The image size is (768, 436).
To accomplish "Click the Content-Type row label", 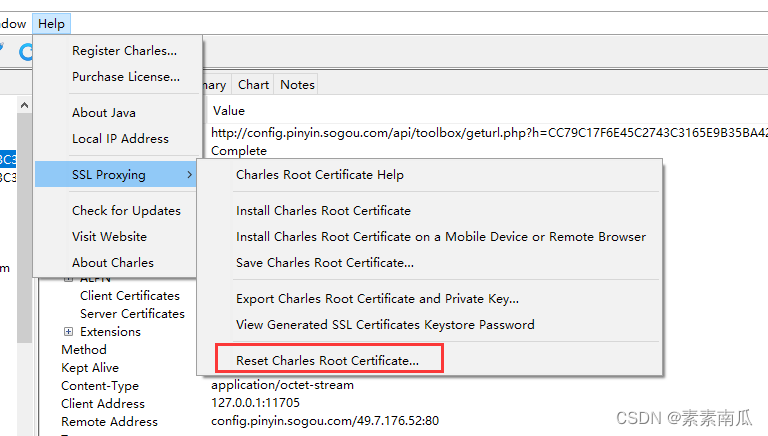I will [x=100, y=386].
